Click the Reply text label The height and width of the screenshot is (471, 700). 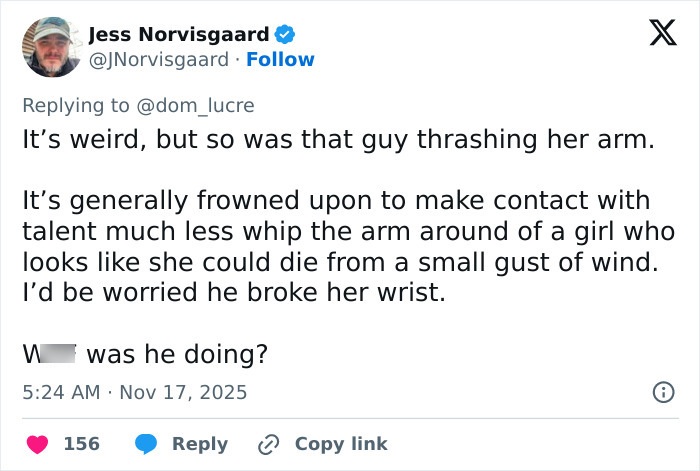coord(200,443)
